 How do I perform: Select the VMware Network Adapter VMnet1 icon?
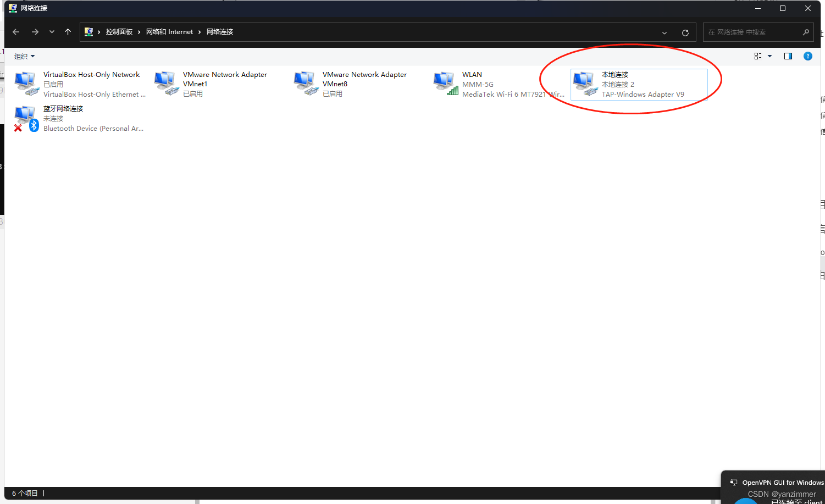166,84
